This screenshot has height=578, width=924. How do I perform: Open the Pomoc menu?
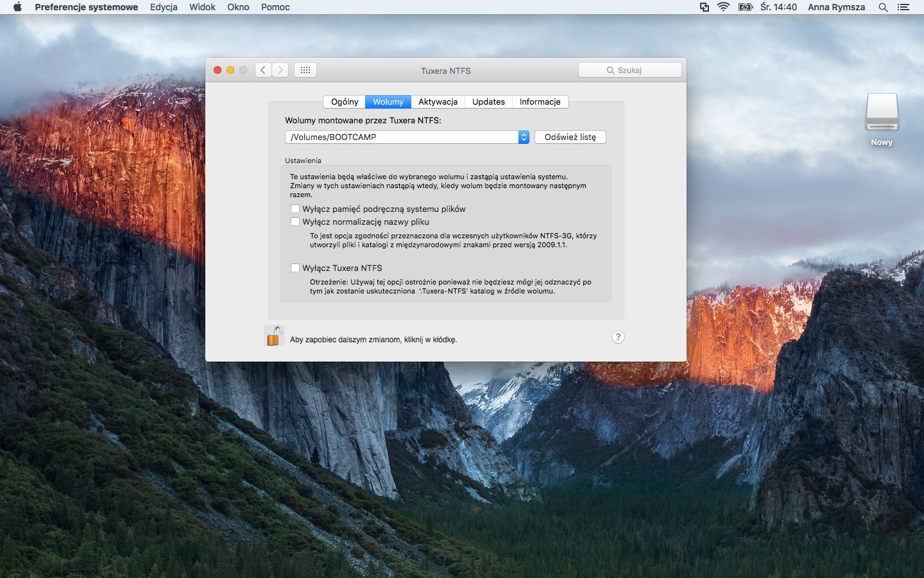pos(275,7)
